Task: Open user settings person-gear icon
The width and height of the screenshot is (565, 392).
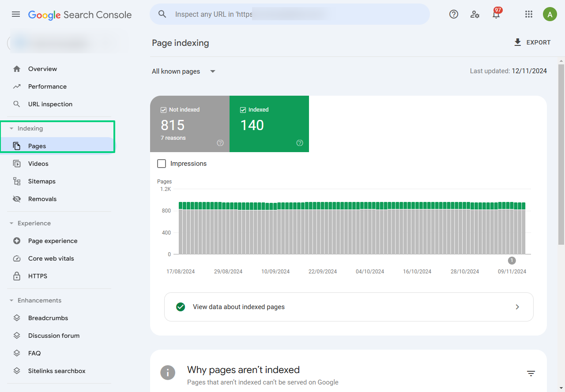Action: click(475, 14)
